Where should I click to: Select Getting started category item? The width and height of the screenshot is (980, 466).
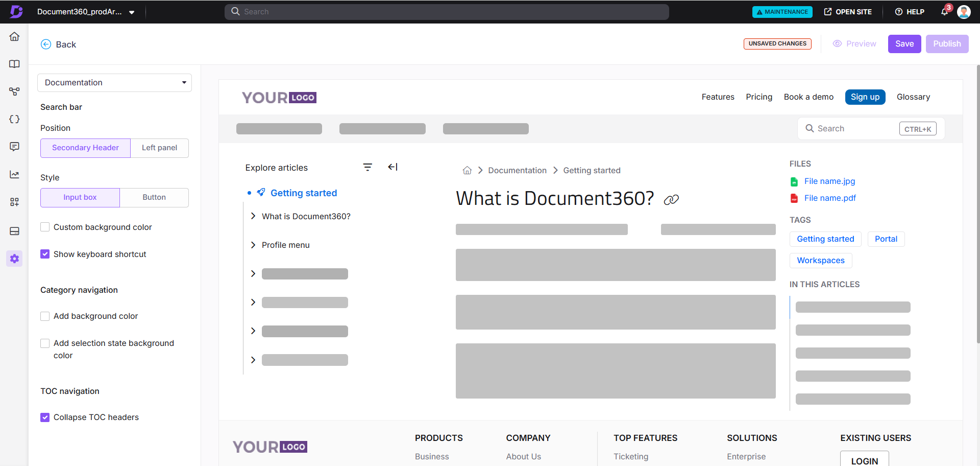(304, 193)
